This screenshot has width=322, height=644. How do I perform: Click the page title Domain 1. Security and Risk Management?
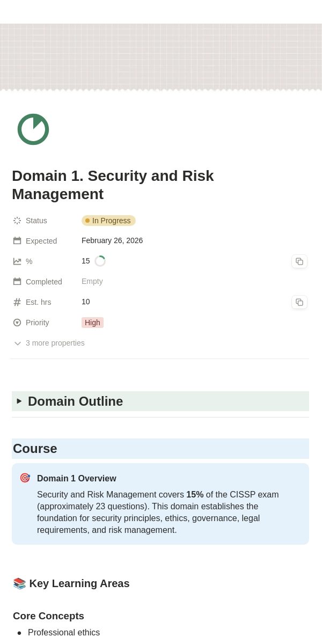(x=113, y=185)
